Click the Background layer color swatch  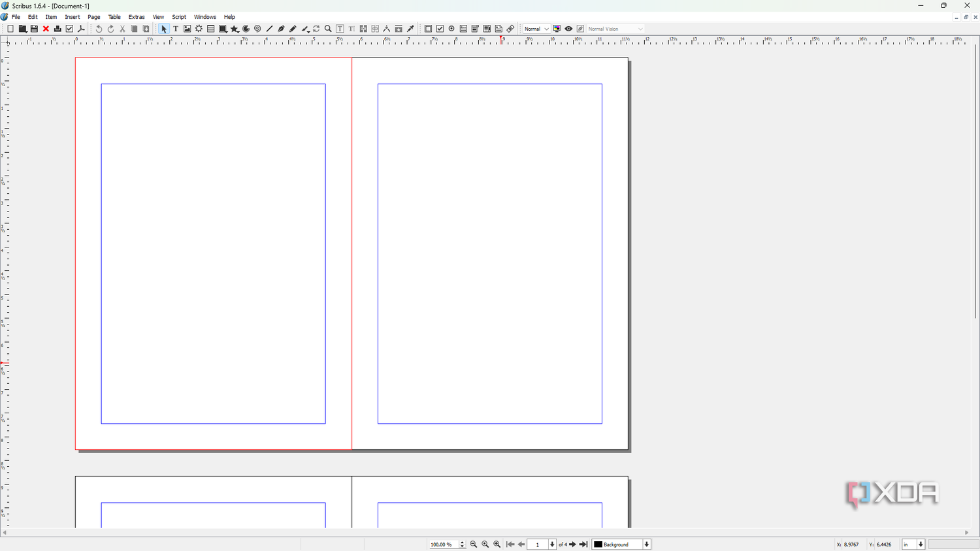[598, 544]
